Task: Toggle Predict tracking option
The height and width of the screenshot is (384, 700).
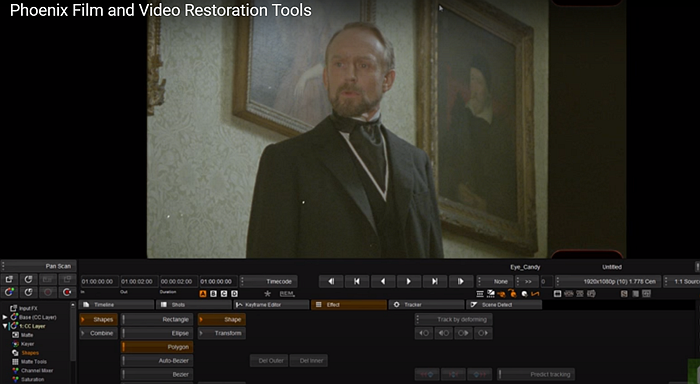Action: pyautogui.click(x=536, y=374)
